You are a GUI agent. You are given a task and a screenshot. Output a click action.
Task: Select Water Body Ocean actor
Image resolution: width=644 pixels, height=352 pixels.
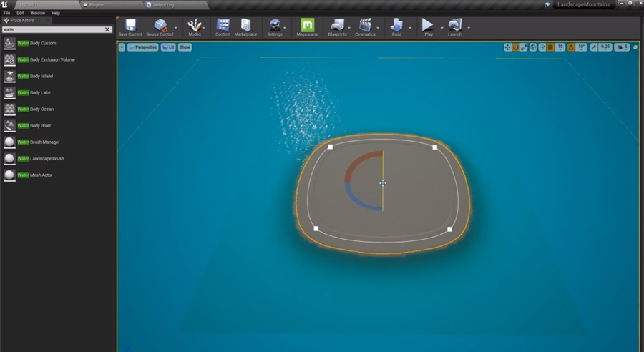36,109
